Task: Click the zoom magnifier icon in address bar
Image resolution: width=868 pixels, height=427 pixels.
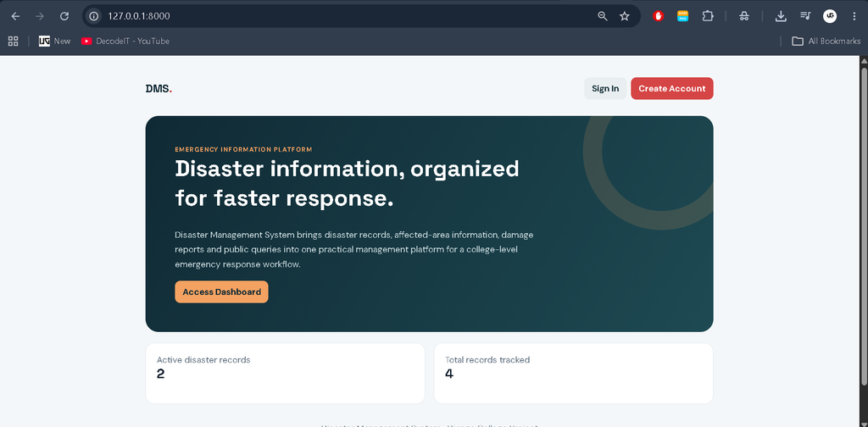Action: (603, 16)
